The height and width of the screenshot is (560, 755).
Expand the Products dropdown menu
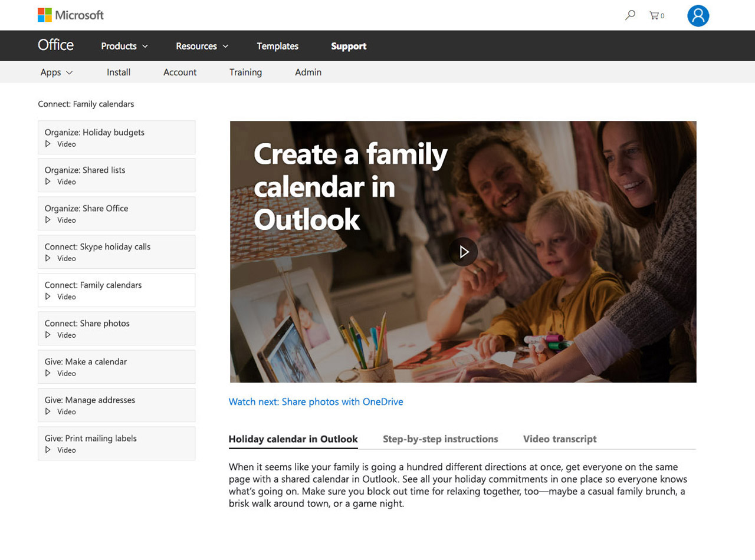click(x=124, y=46)
